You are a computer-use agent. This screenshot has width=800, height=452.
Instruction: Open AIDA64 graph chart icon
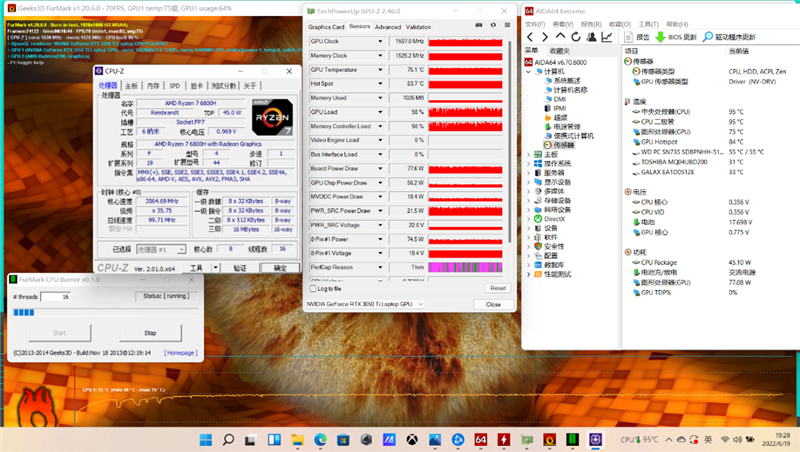click(607, 37)
